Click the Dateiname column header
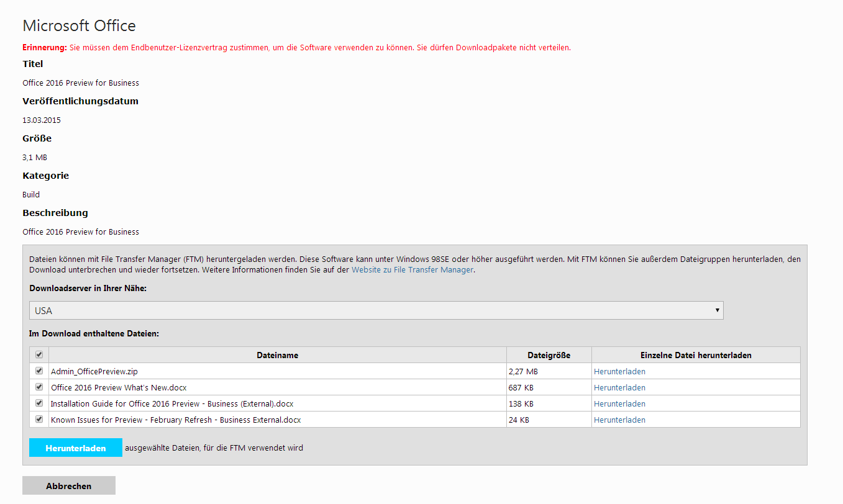 (x=278, y=356)
